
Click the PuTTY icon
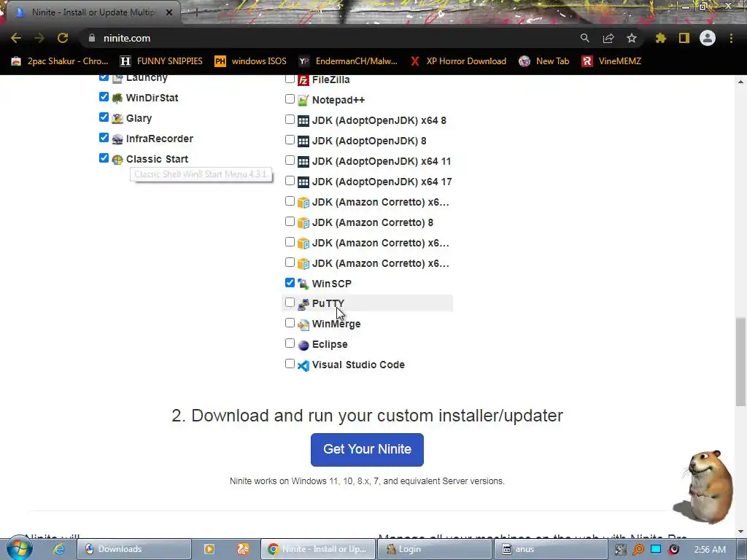[303, 304]
